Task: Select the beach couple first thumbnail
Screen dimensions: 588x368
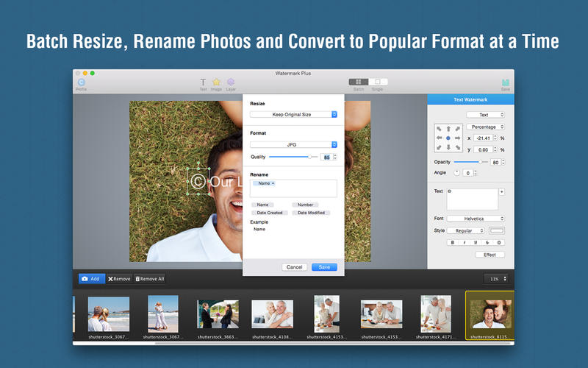Action: click(x=109, y=314)
